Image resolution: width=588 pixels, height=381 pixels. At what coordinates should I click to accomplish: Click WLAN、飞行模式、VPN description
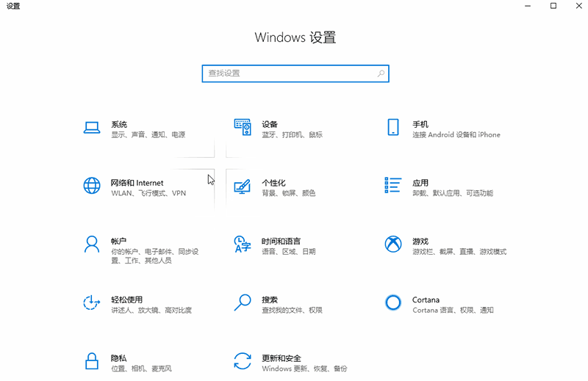coord(148,193)
